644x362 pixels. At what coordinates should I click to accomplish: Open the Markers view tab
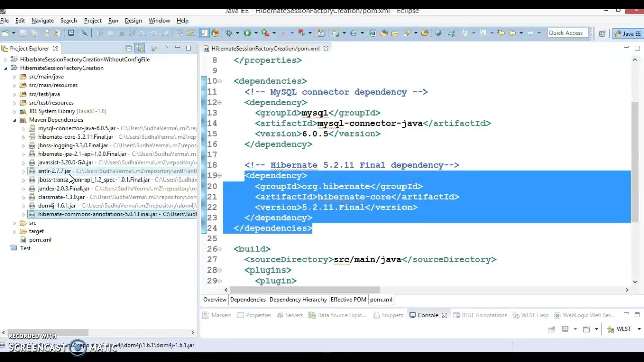point(217,315)
